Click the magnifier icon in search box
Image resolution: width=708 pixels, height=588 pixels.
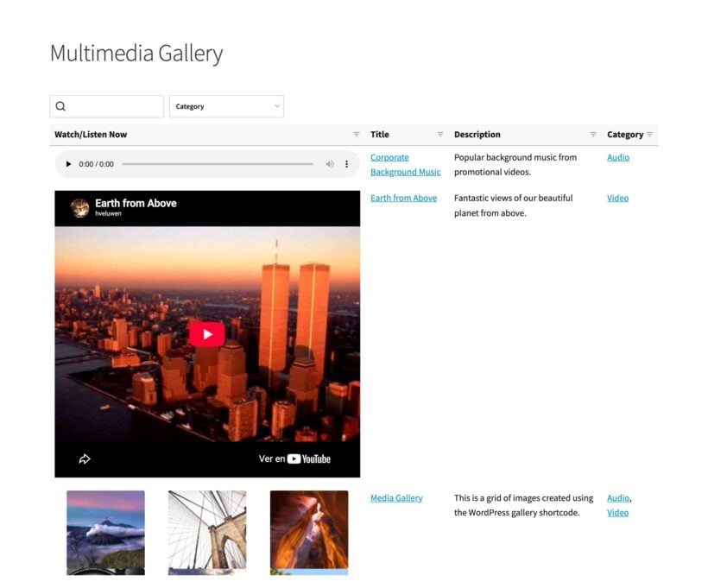tap(60, 106)
